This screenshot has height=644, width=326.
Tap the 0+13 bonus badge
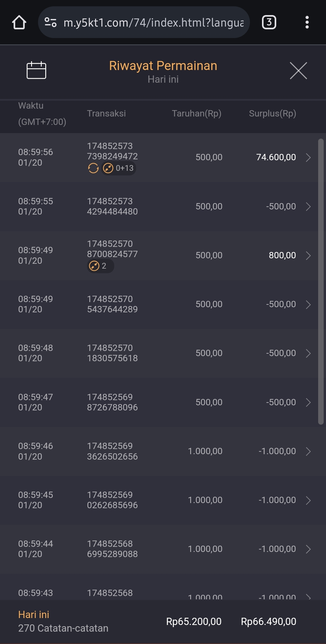119,168
